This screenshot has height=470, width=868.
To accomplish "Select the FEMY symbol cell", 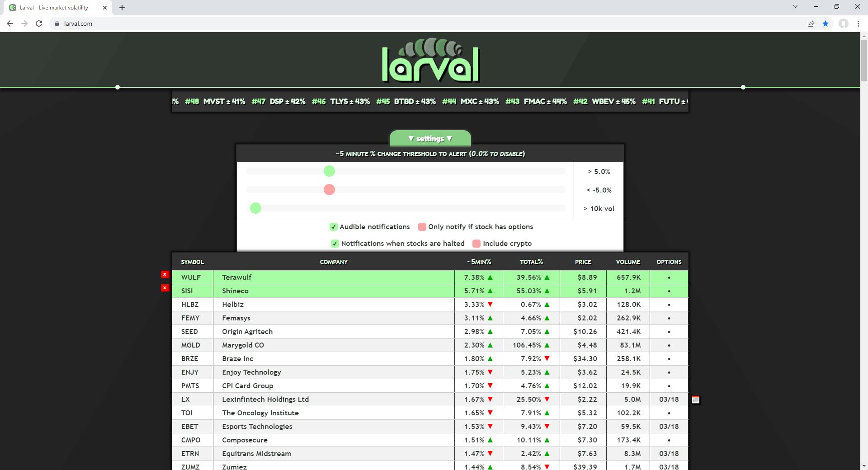I will (x=193, y=318).
